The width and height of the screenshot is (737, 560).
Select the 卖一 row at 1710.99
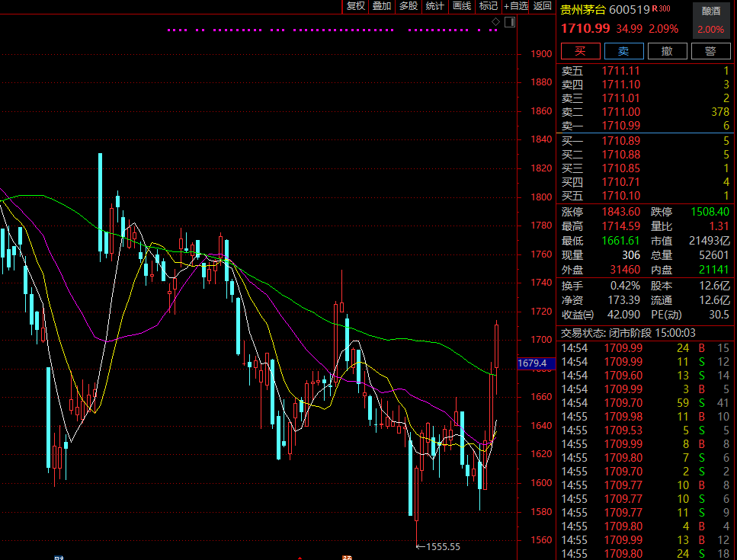tap(646, 126)
